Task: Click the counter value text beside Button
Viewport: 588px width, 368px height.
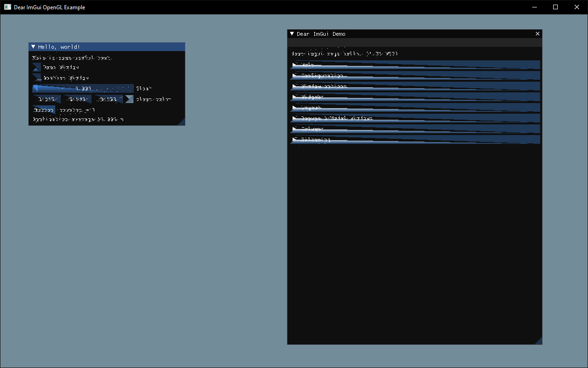Action: [x=77, y=110]
